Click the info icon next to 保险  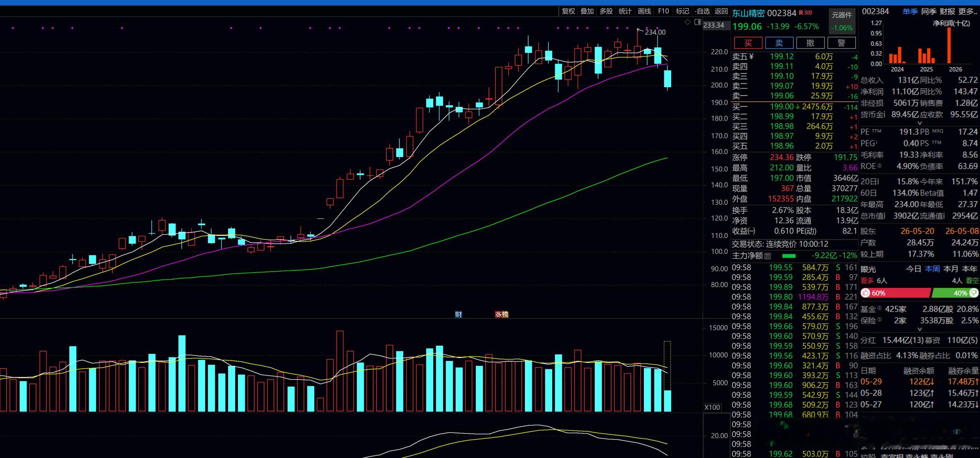[x=879, y=320]
